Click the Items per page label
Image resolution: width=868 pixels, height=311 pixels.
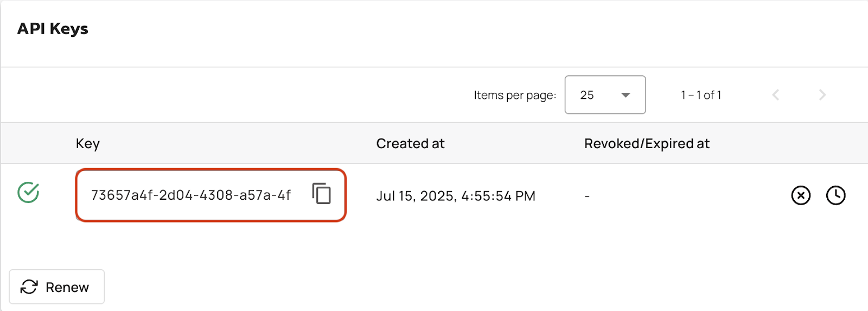point(515,95)
